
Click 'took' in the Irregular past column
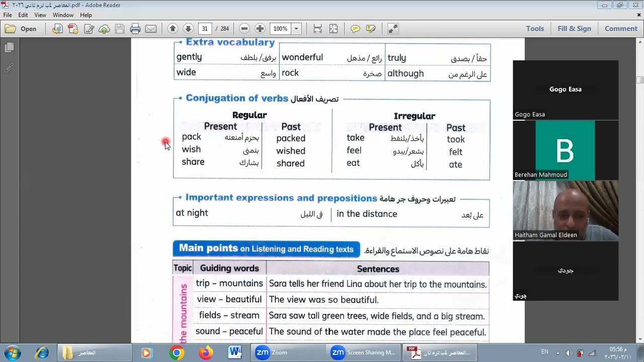point(456,139)
